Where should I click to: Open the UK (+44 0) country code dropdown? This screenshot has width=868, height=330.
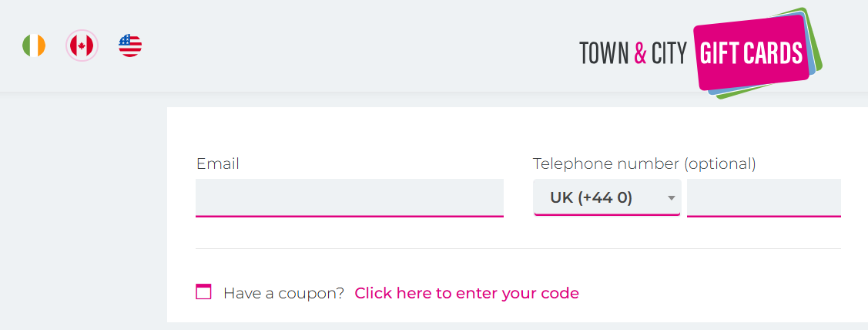pyautogui.click(x=607, y=197)
